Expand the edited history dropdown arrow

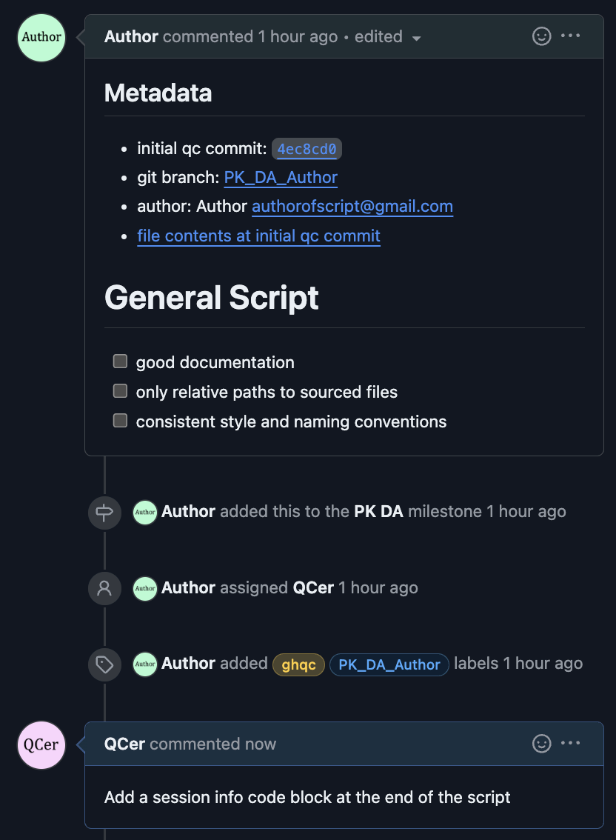tap(416, 38)
